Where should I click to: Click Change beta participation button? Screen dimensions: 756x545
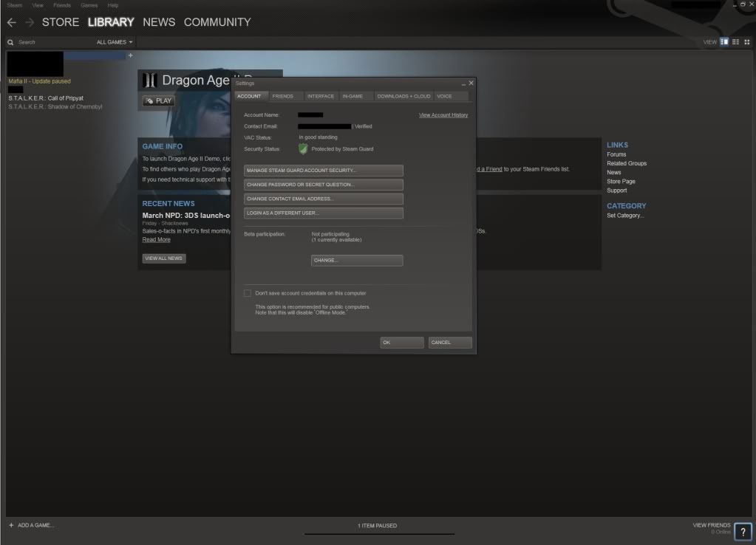(357, 260)
